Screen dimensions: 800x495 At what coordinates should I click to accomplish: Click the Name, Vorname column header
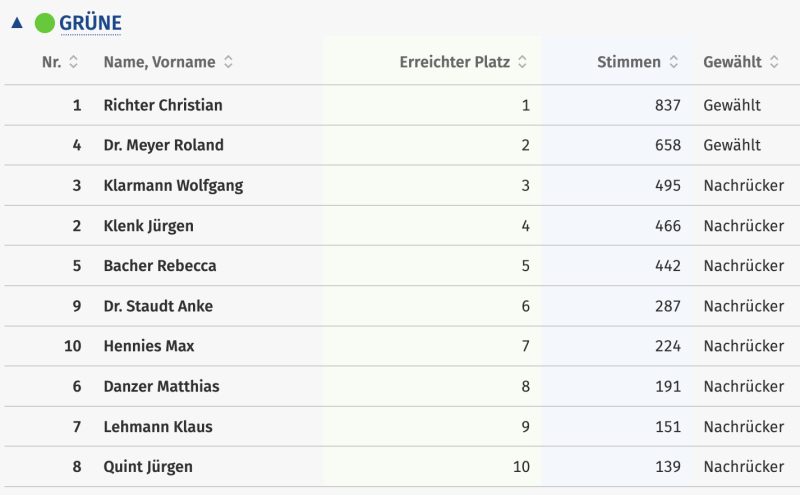tap(159, 62)
